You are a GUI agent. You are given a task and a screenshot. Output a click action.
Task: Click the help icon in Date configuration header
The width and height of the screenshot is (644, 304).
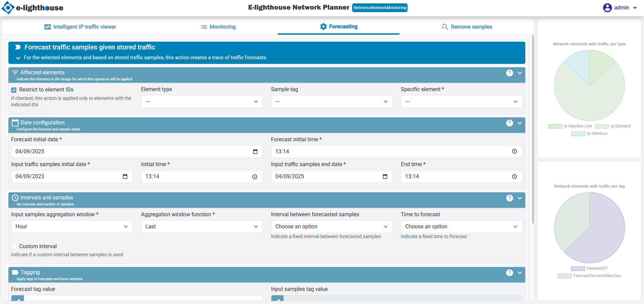coord(509,123)
